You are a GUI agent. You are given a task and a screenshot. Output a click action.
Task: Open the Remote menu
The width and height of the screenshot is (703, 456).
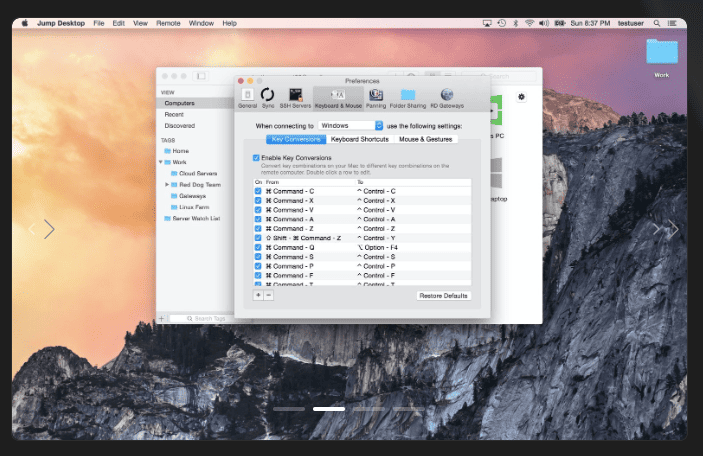click(168, 23)
